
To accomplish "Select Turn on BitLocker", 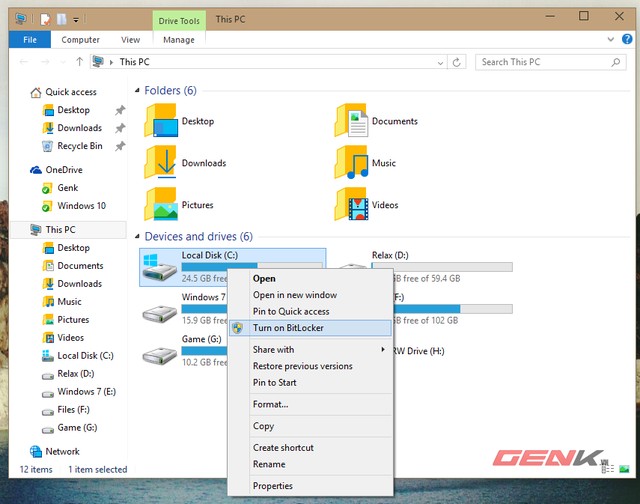I will click(310, 328).
